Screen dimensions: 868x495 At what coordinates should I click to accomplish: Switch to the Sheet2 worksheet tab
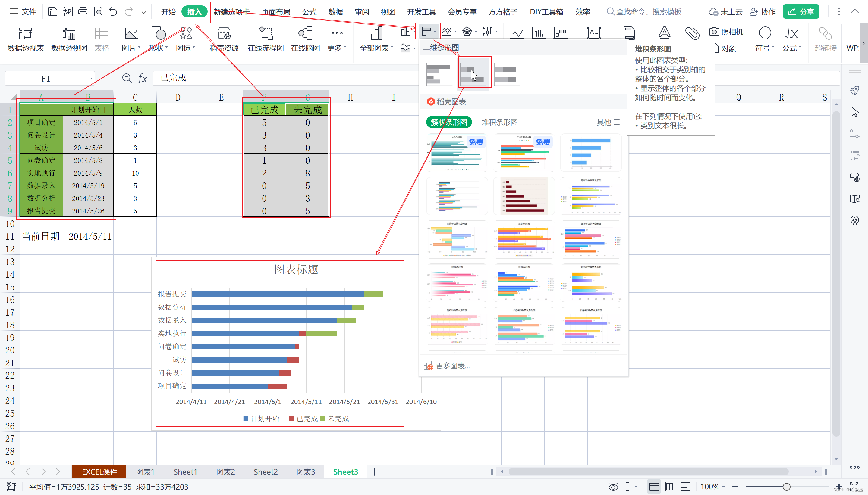click(266, 472)
